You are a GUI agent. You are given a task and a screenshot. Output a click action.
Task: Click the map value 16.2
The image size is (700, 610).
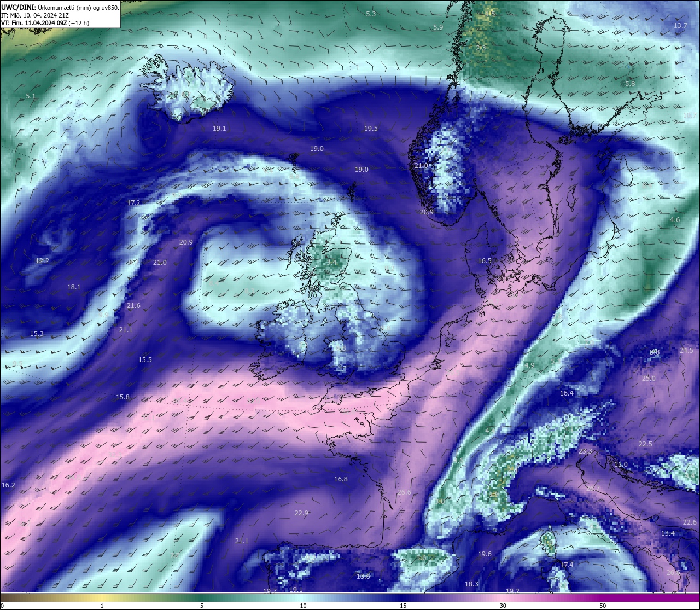[x=8, y=485]
